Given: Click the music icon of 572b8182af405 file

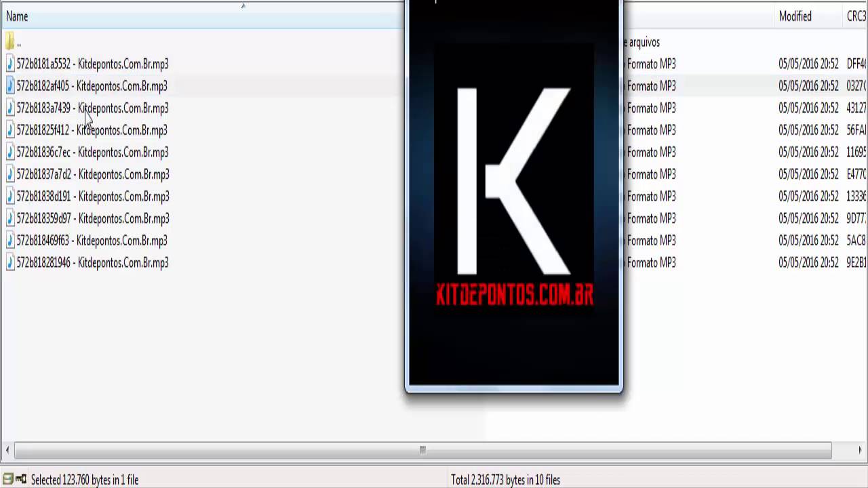Looking at the screenshot, I should (10, 86).
